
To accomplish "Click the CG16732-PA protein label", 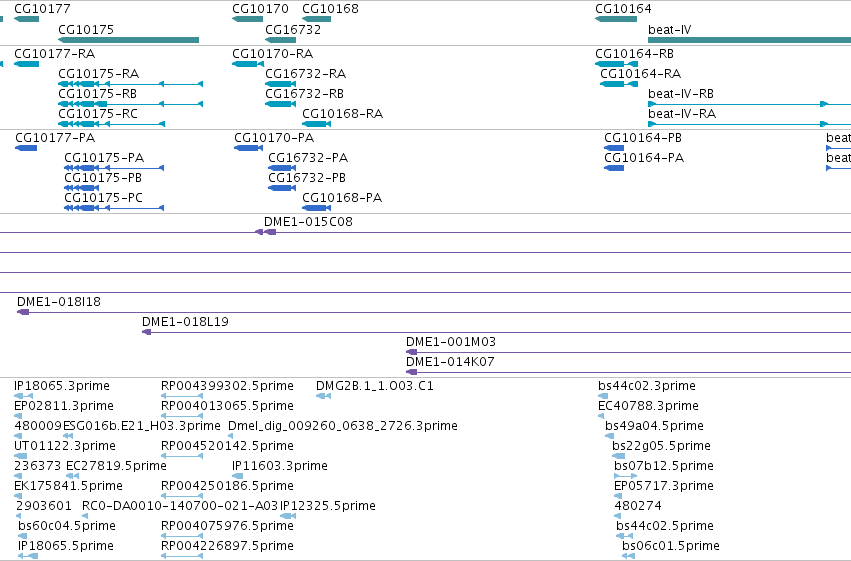I will coord(308,158).
